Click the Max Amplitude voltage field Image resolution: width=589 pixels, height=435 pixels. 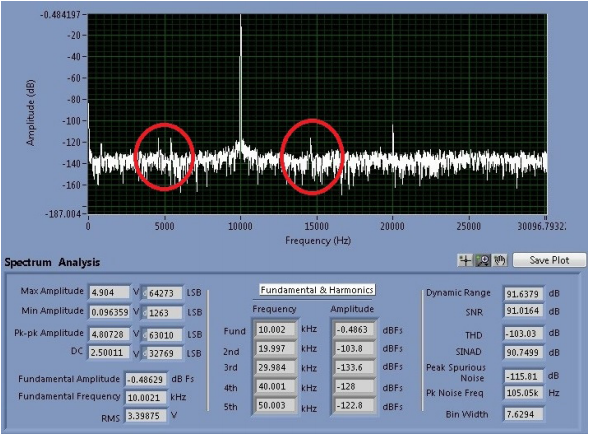click(109, 293)
